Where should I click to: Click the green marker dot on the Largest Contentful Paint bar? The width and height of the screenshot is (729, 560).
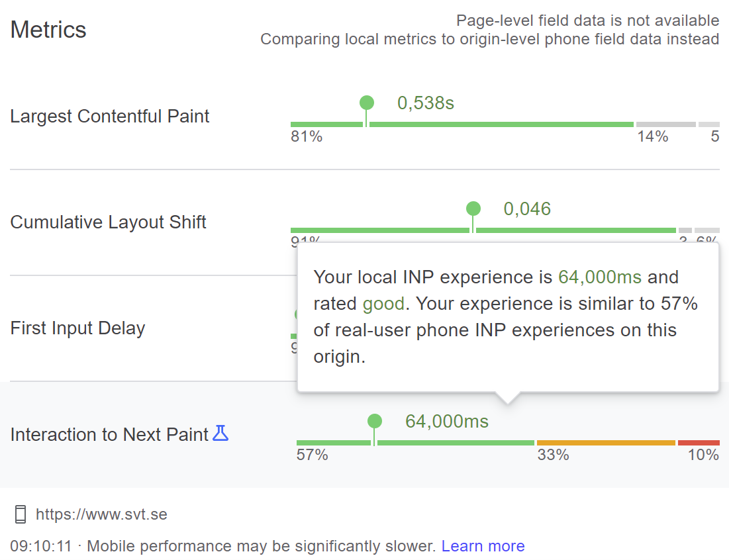[x=367, y=103]
